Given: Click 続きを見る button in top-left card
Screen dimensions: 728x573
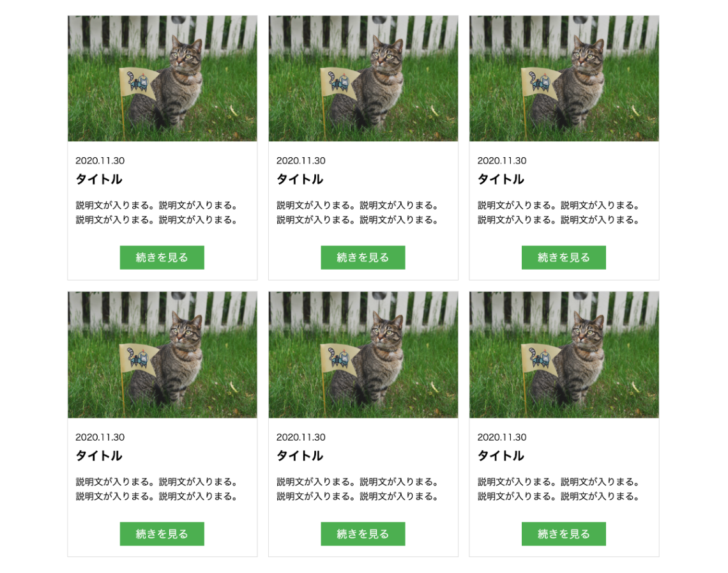Looking at the screenshot, I should [162, 257].
